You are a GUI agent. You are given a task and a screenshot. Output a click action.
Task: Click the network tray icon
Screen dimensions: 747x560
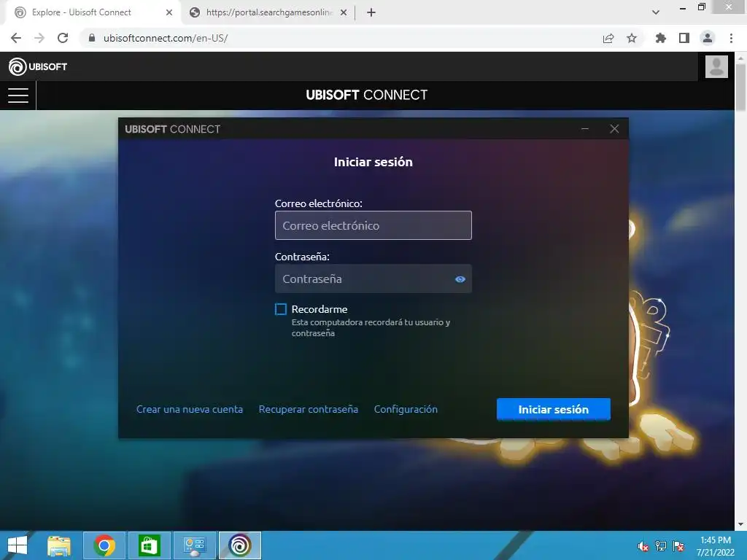click(x=661, y=546)
